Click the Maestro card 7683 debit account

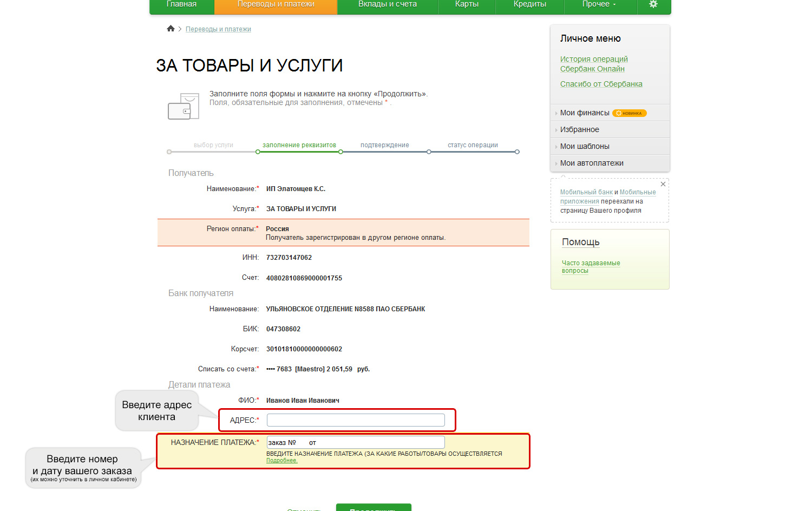click(318, 369)
